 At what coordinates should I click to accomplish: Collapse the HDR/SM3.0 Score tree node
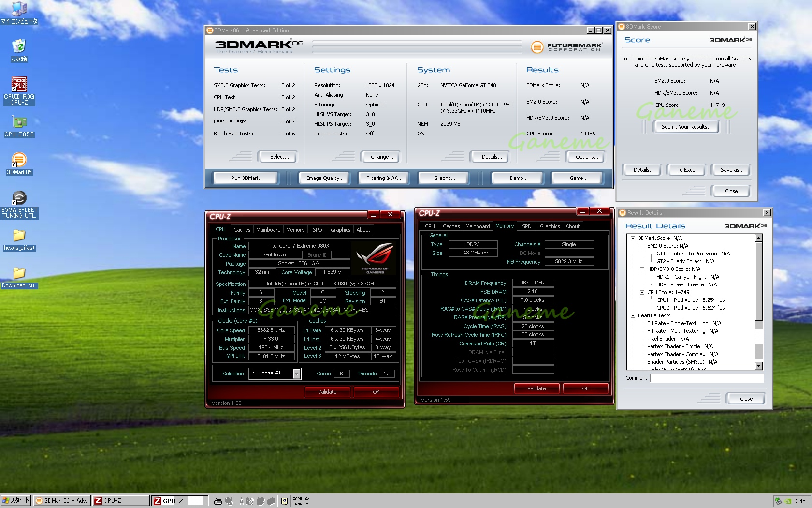[x=642, y=269]
